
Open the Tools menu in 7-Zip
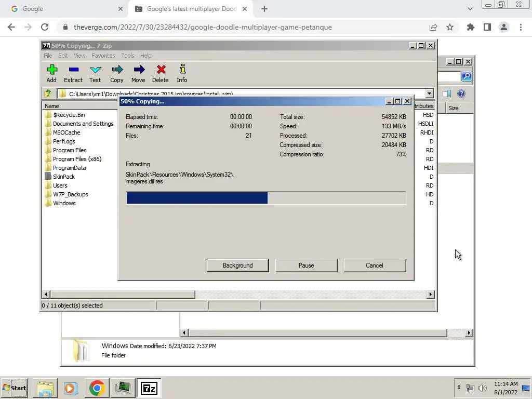(x=128, y=56)
